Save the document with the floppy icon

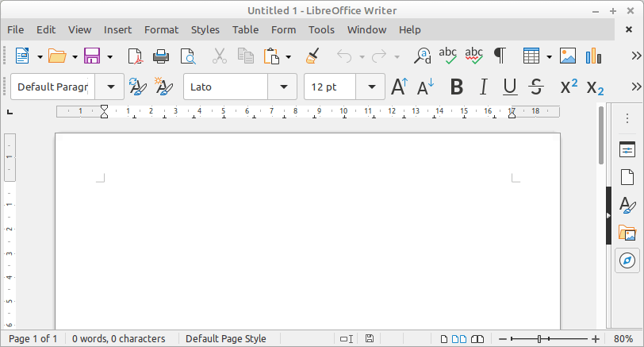[92, 56]
